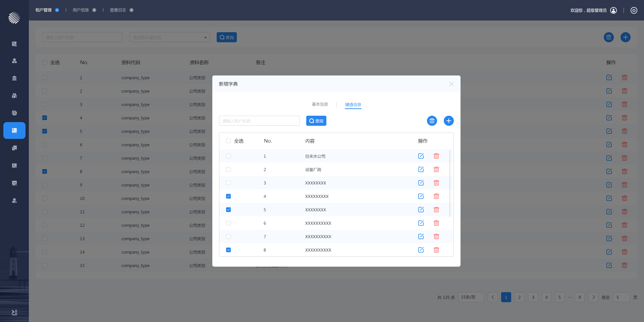Viewport: 644px width, 322px height.
Task: Delete the 设备厂商 row via trash icon
Action: [x=436, y=169]
